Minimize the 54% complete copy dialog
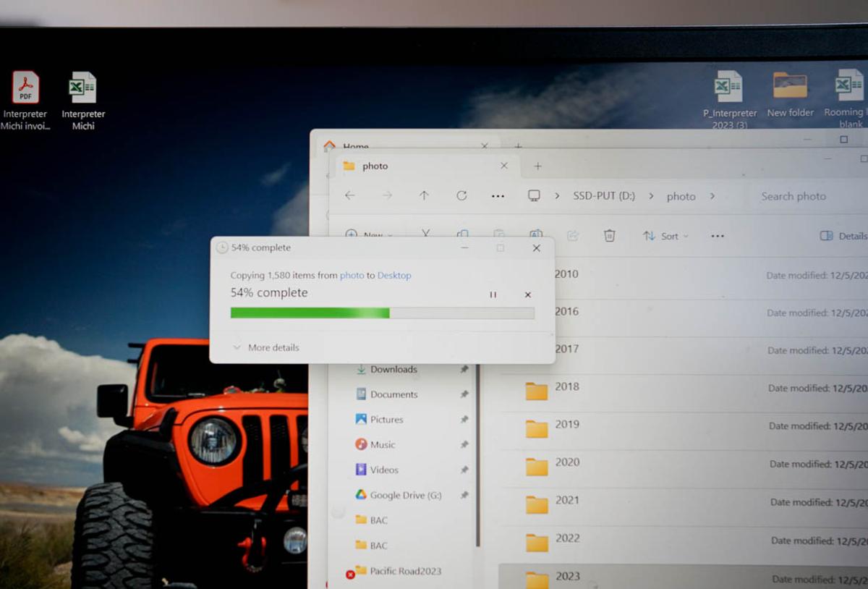Image resolution: width=868 pixels, height=589 pixels. point(464,248)
